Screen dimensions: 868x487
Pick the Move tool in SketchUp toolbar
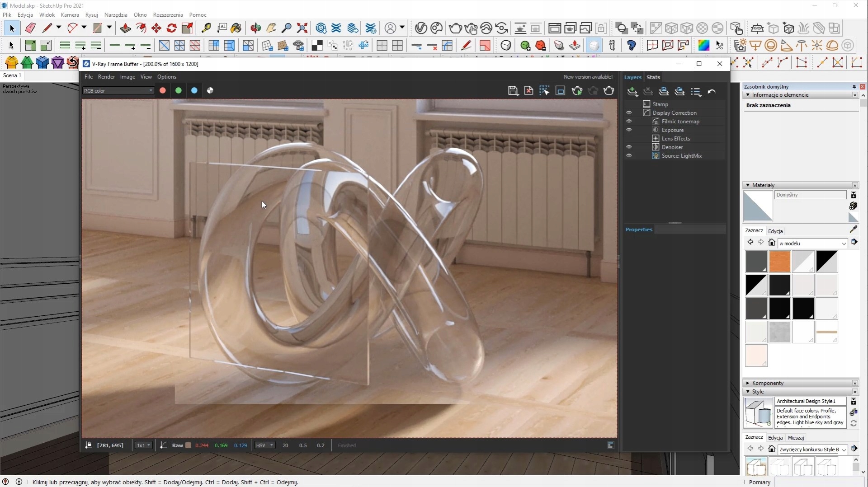156,28
